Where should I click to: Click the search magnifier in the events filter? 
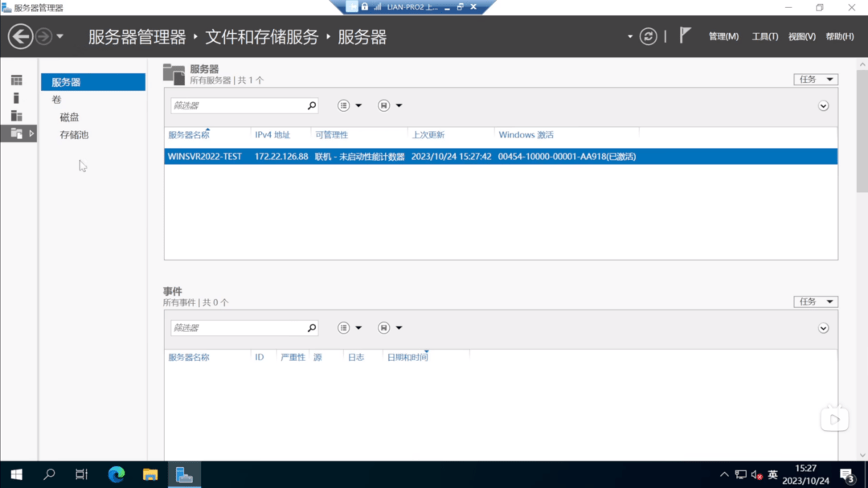tap(311, 327)
